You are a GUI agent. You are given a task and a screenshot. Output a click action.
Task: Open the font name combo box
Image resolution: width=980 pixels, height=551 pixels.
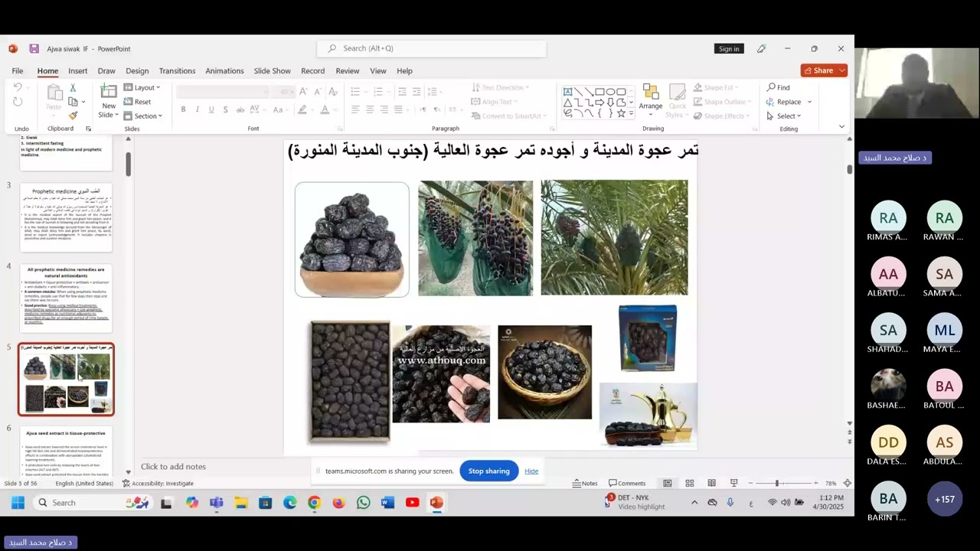click(223, 92)
